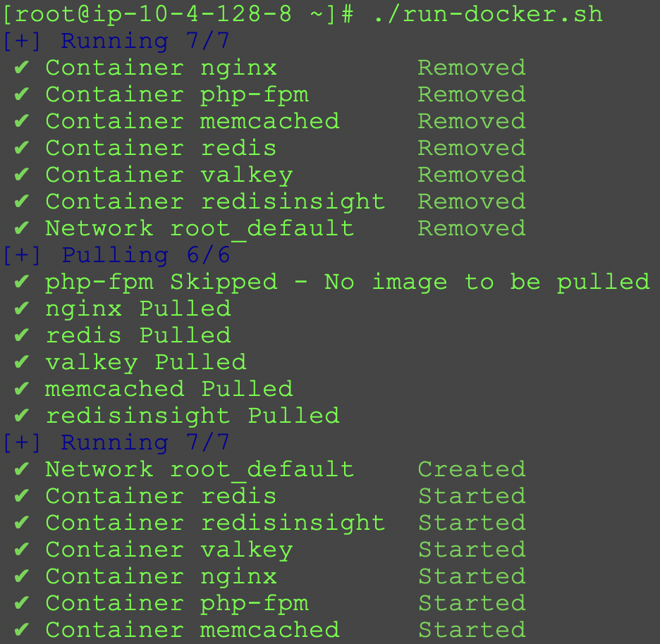Click the checkmark next to php-fpm Skipped
Viewport: 660px width, 644px height.
(x=22, y=283)
